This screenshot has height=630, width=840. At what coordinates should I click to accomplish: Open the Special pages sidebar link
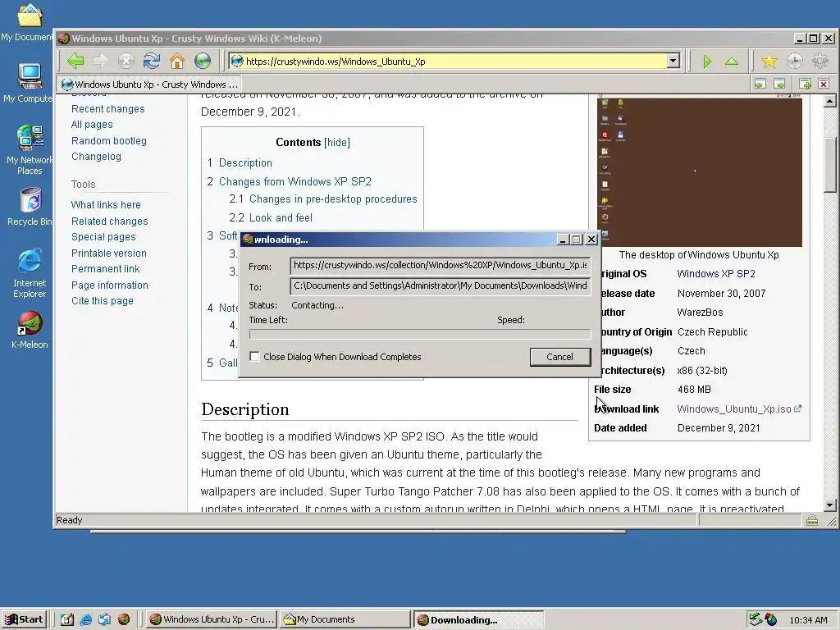[103, 237]
